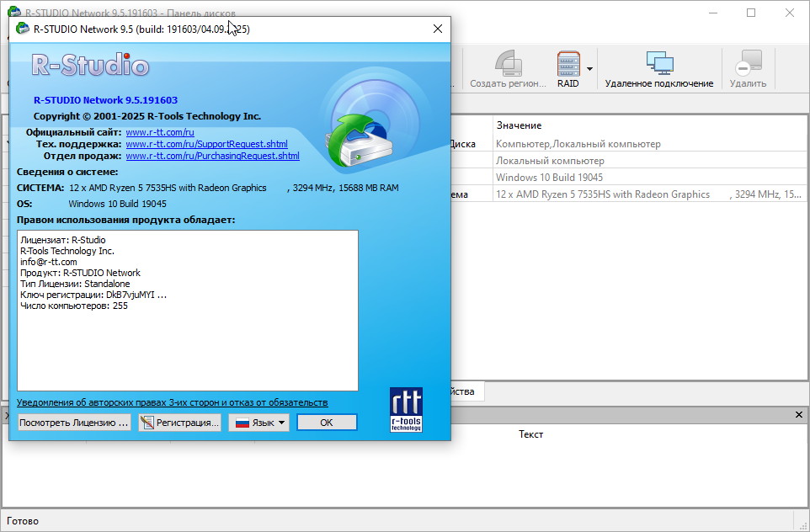Click 'Ключ регистрации: DkB7vjuMYI' line
810x532 pixels.
pyautogui.click(x=93, y=295)
